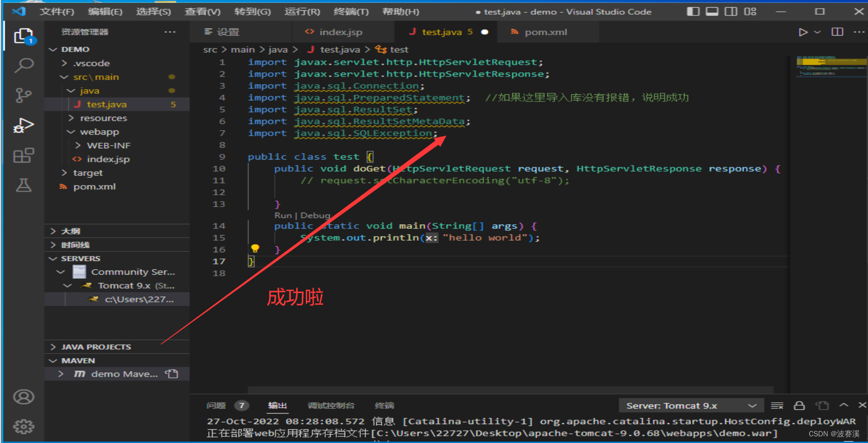Viewport: 868px width, 443px height.
Task: Click the Run code lens link
Action: coord(283,215)
